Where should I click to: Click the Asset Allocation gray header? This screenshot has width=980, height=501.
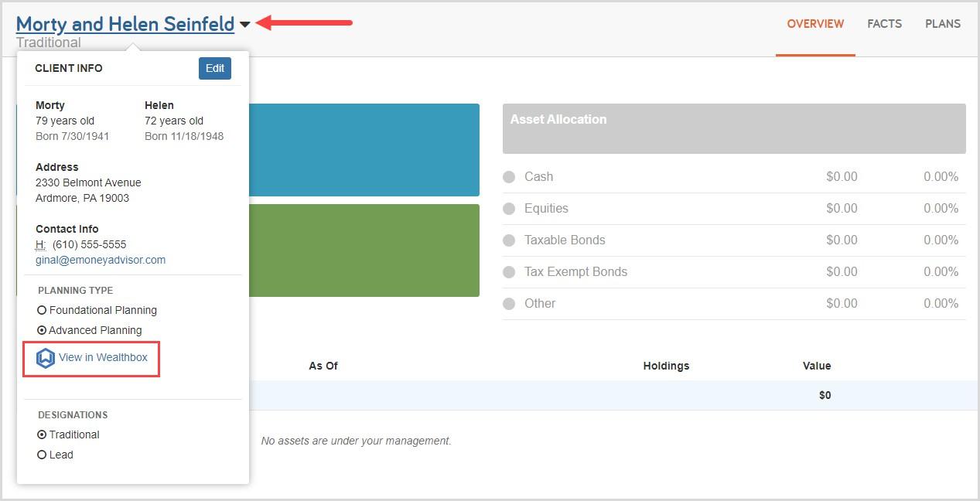tap(733, 128)
